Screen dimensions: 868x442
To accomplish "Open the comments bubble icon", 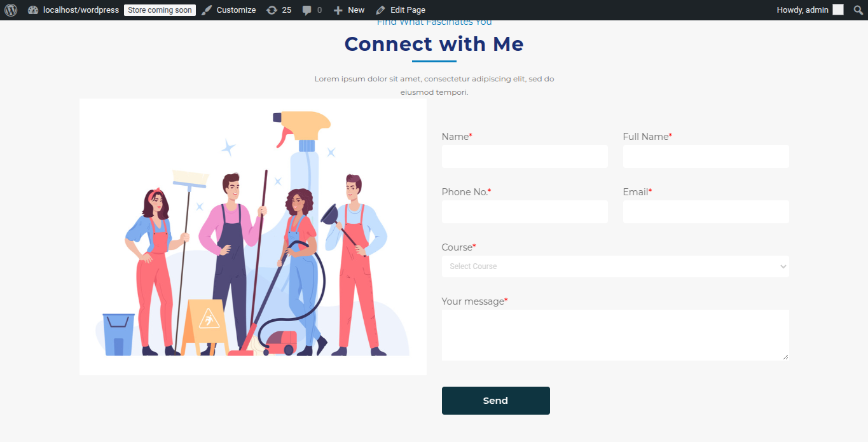I will (x=307, y=10).
